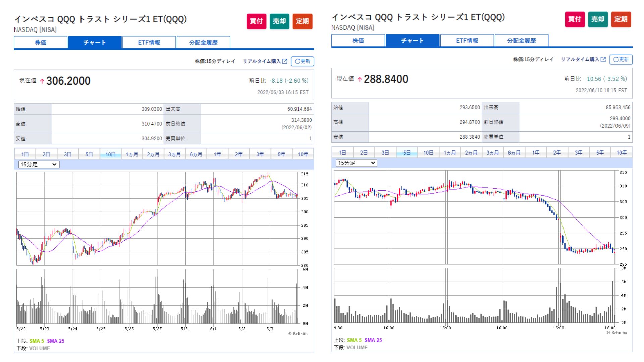The width and height of the screenshot is (644, 362).
Task: Open the 株価 tab in right panel
Action: (x=358, y=41)
